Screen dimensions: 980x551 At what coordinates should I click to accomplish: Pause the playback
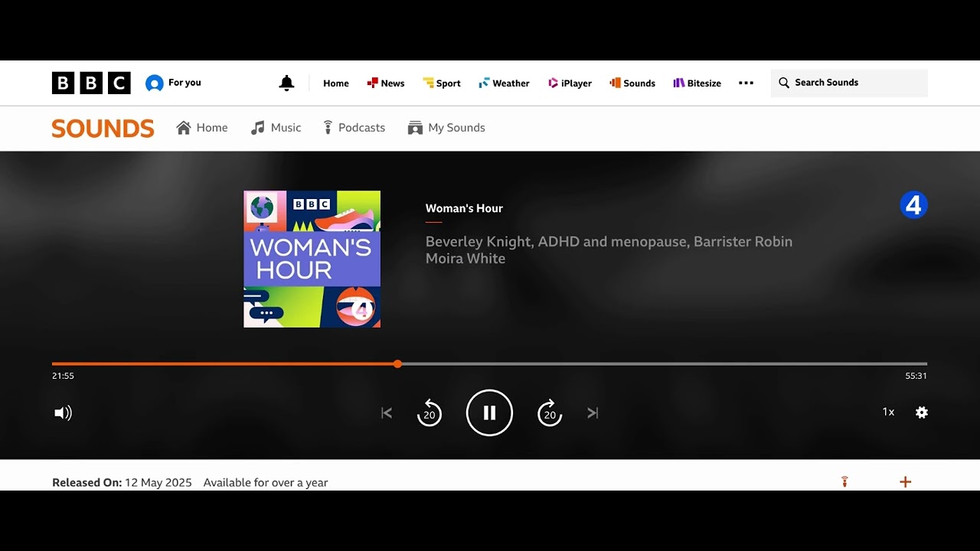(489, 413)
